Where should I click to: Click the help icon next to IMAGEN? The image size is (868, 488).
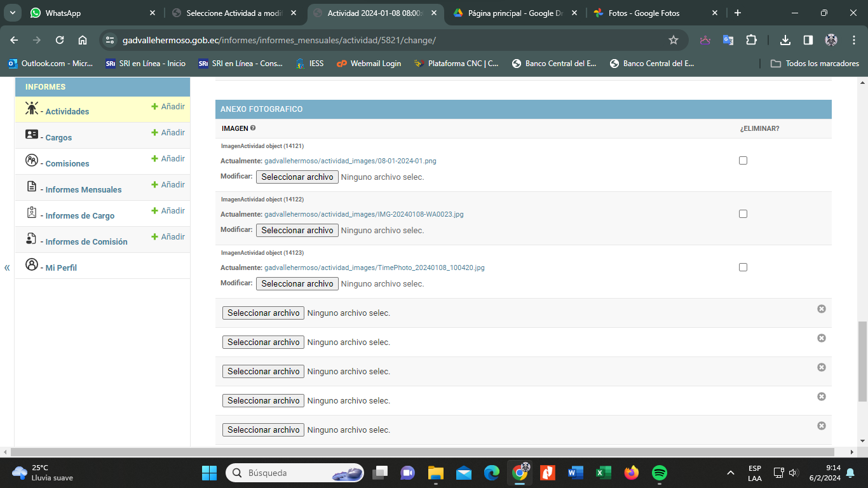coord(253,128)
